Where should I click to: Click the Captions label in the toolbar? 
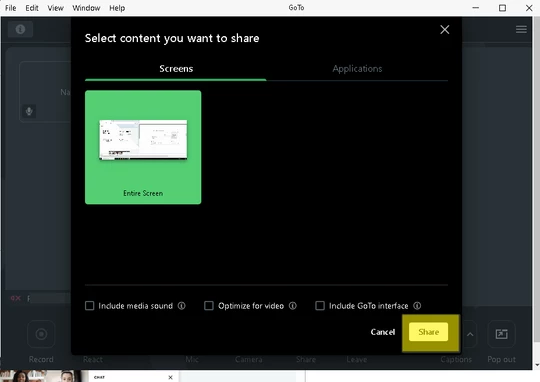456,359
